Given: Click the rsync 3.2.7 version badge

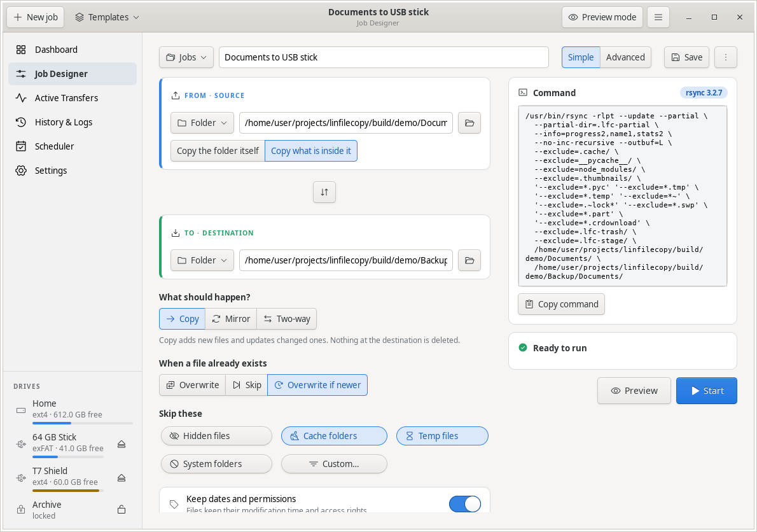Looking at the screenshot, I should coord(704,93).
